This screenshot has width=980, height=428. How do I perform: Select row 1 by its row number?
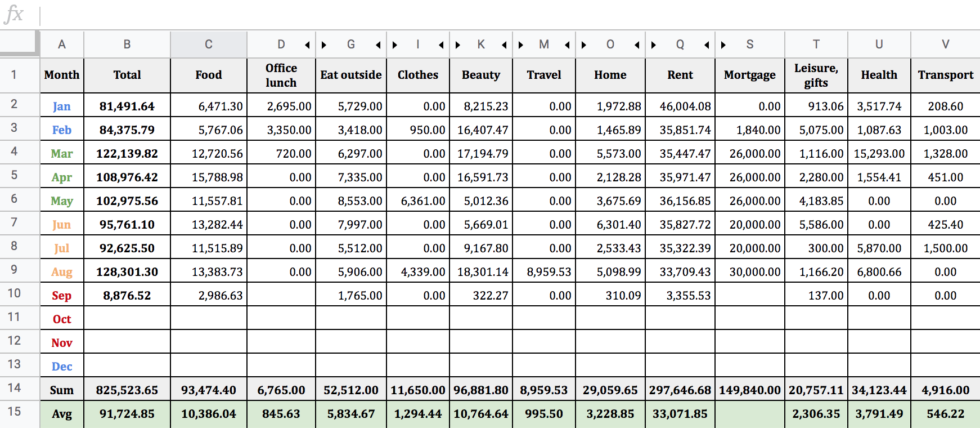(20, 75)
